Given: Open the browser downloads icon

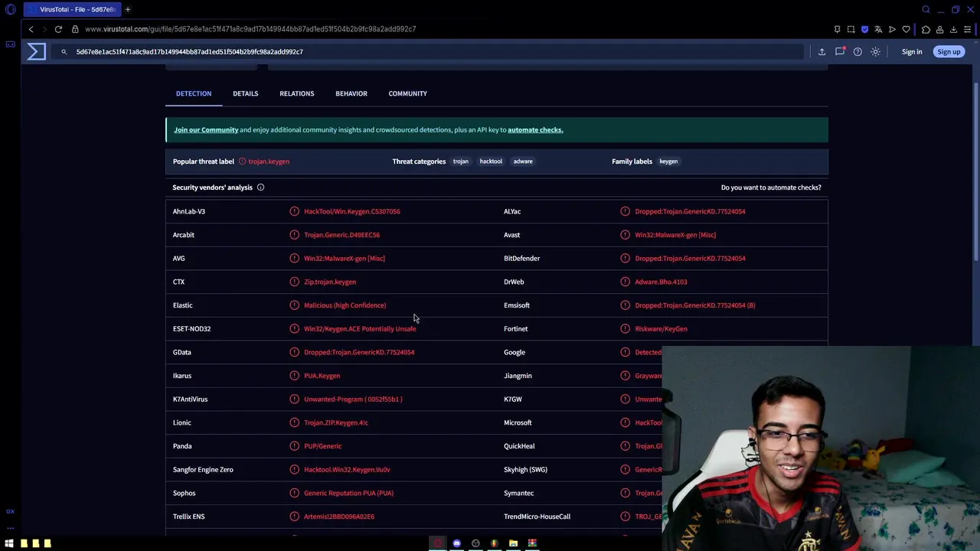Looking at the screenshot, I should 953,29.
